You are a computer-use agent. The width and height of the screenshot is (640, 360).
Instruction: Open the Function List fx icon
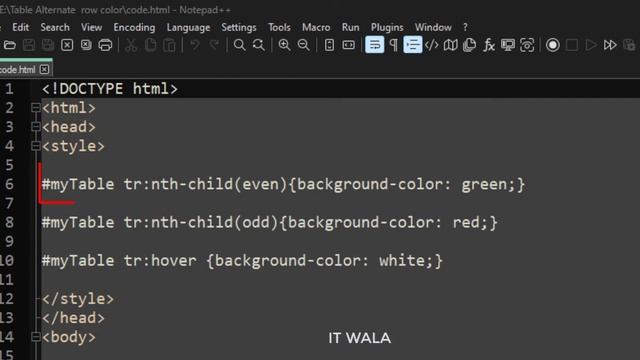pyautogui.click(x=489, y=45)
